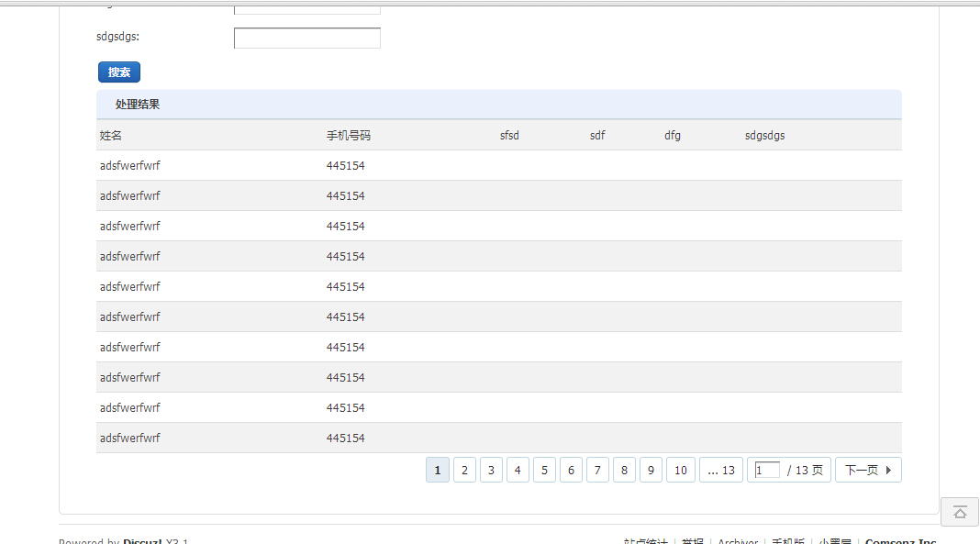Go to page 5 using pagination
Image resolution: width=980 pixels, height=544 pixels.
click(544, 469)
